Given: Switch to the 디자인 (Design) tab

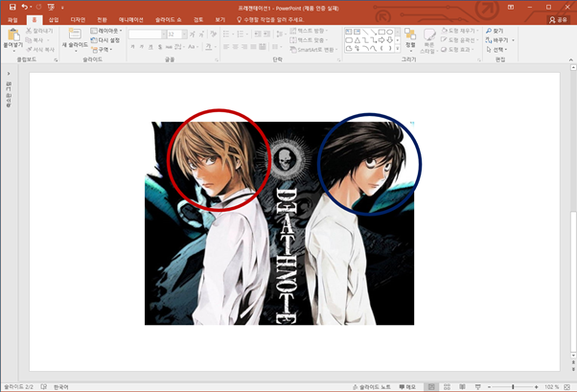Looking at the screenshot, I should [78, 20].
